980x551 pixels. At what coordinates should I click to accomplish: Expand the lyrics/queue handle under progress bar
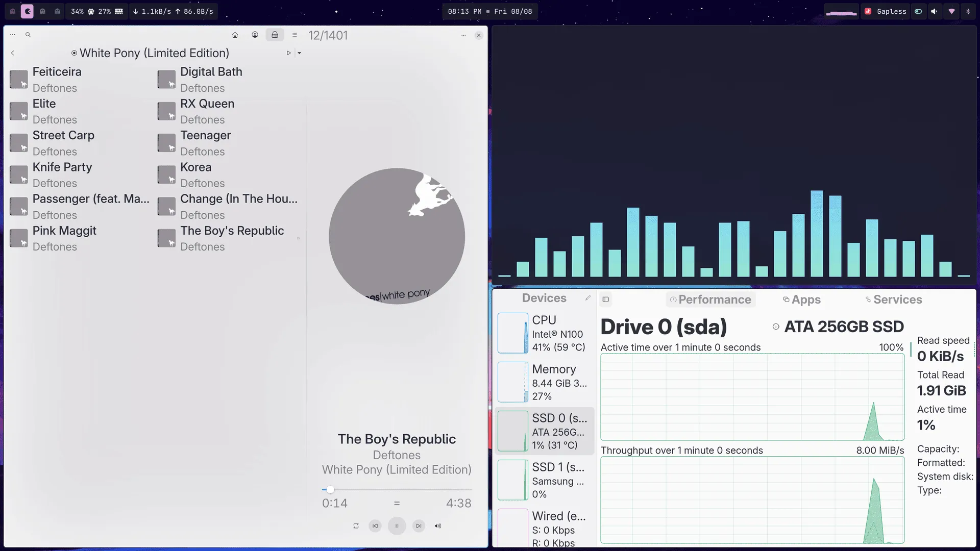(x=397, y=504)
